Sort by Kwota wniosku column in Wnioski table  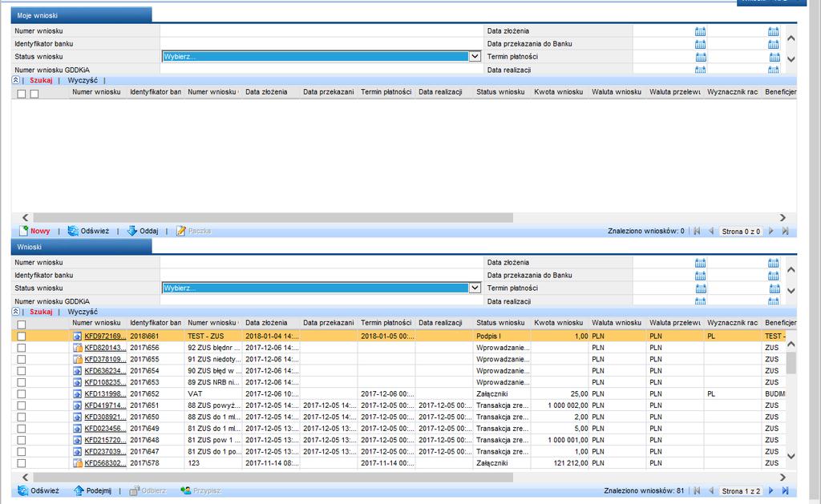pos(558,323)
